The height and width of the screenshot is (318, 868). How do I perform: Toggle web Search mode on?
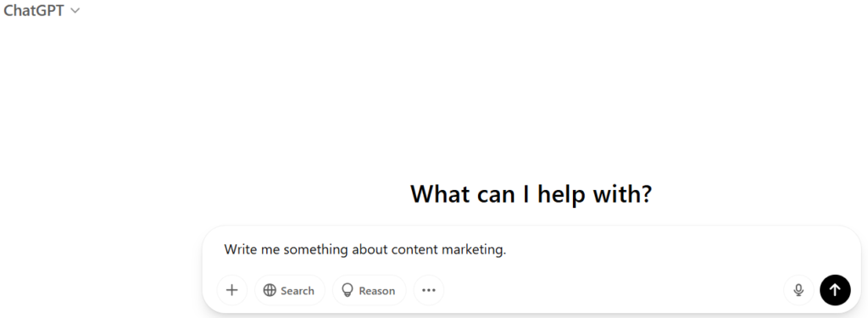[290, 290]
